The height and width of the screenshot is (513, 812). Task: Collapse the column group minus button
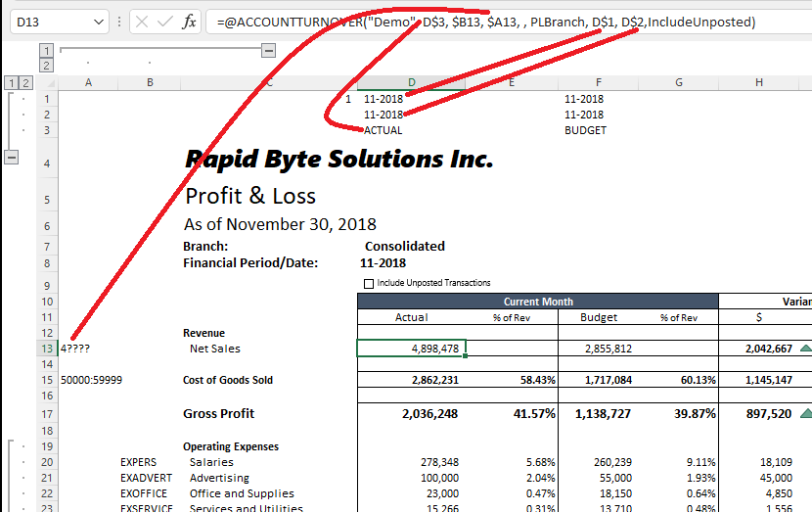(x=268, y=50)
